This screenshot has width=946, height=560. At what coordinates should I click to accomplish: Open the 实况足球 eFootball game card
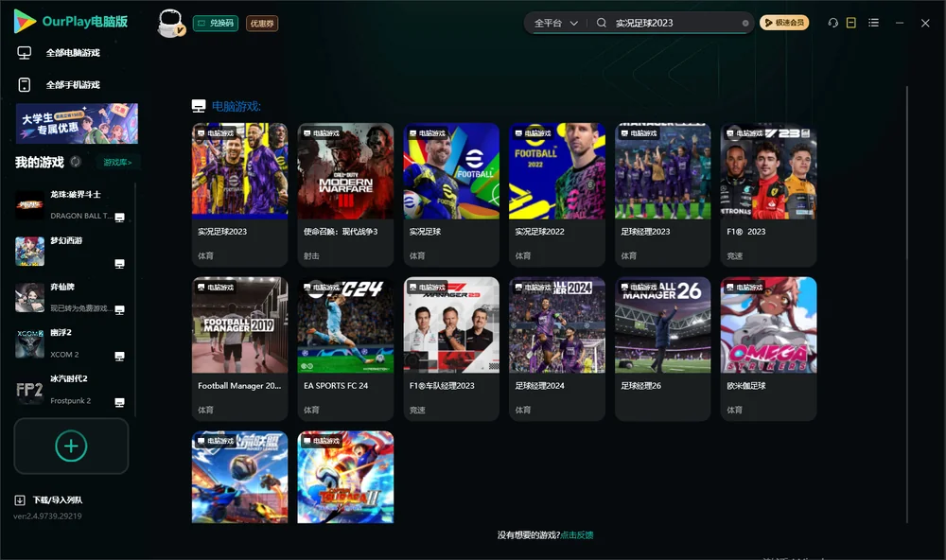pos(451,194)
